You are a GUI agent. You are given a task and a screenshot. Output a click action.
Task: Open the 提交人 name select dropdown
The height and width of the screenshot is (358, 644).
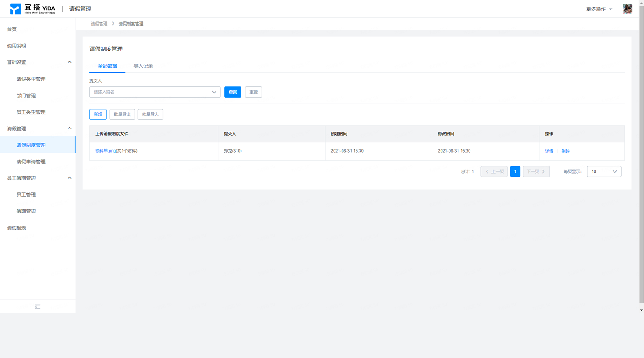tap(155, 92)
